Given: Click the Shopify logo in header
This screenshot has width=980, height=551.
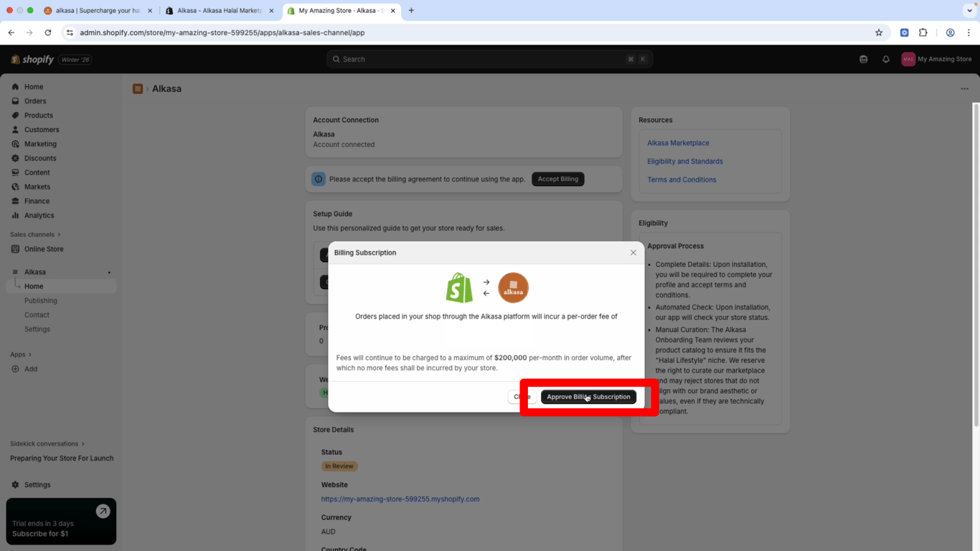Looking at the screenshot, I should [x=33, y=60].
